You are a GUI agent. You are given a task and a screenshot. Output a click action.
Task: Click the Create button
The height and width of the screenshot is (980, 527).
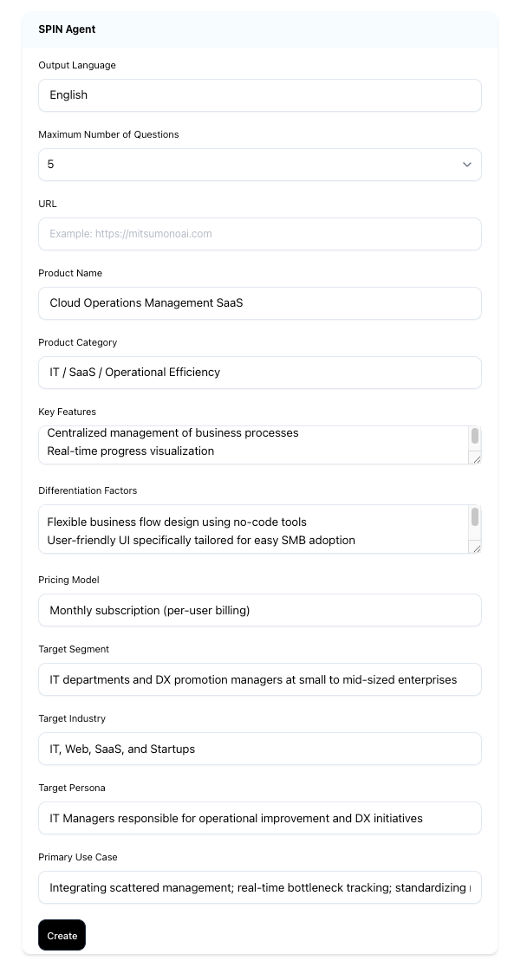point(62,935)
